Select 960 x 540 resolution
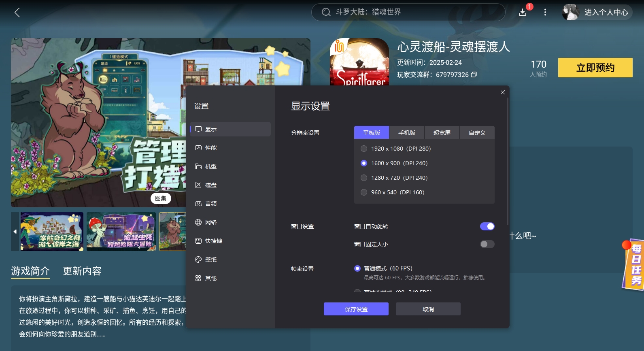 click(364, 192)
